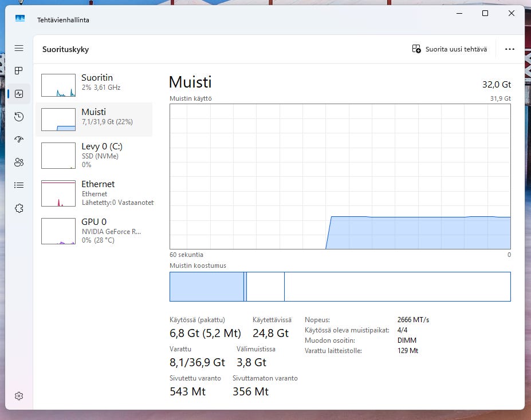Click the 8,1/36,9 Gt committed value
Viewport: 531px width, 420px height.
pyautogui.click(x=197, y=363)
